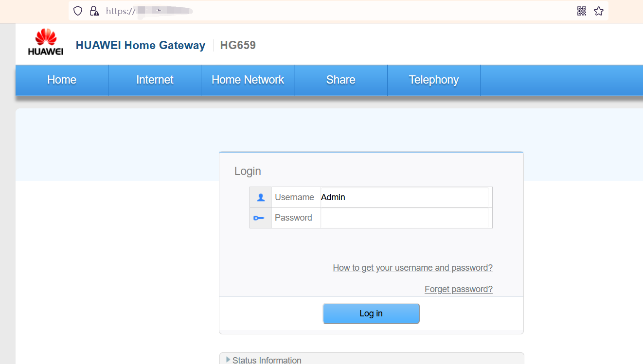Click the user icon beside Username

pos(261,197)
